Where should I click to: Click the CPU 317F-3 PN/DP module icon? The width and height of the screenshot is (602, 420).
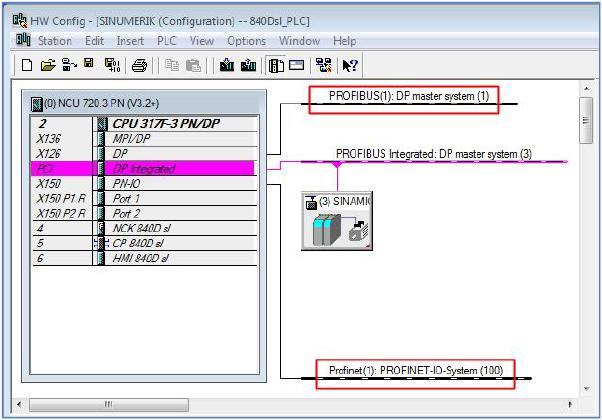coord(102,123)
